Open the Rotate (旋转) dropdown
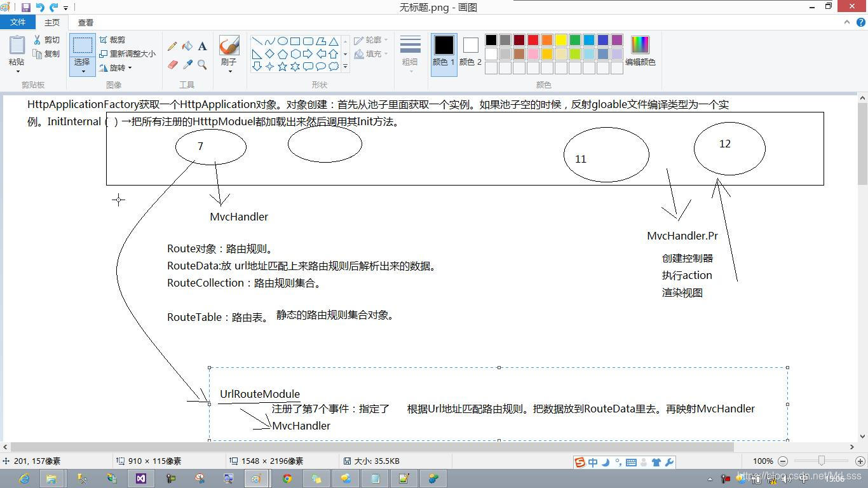Screen dimensions: 868x488 tap(116, 68)
